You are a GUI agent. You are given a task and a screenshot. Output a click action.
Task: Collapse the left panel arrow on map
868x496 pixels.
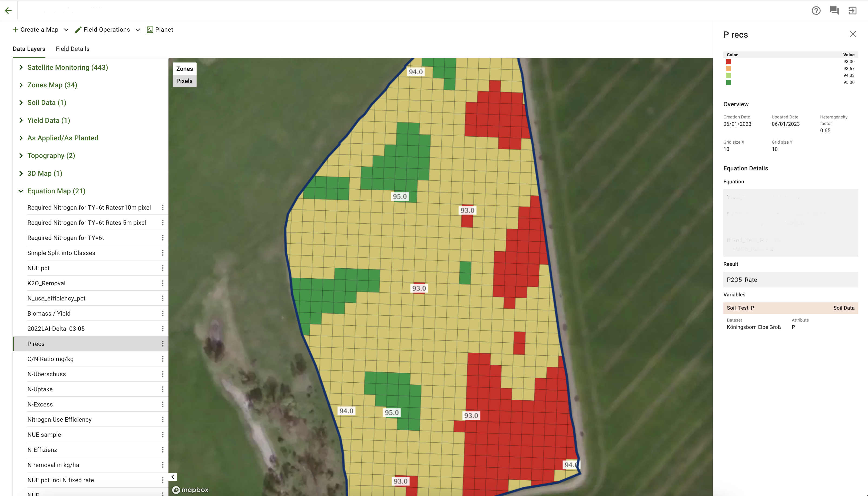[173, 477]
